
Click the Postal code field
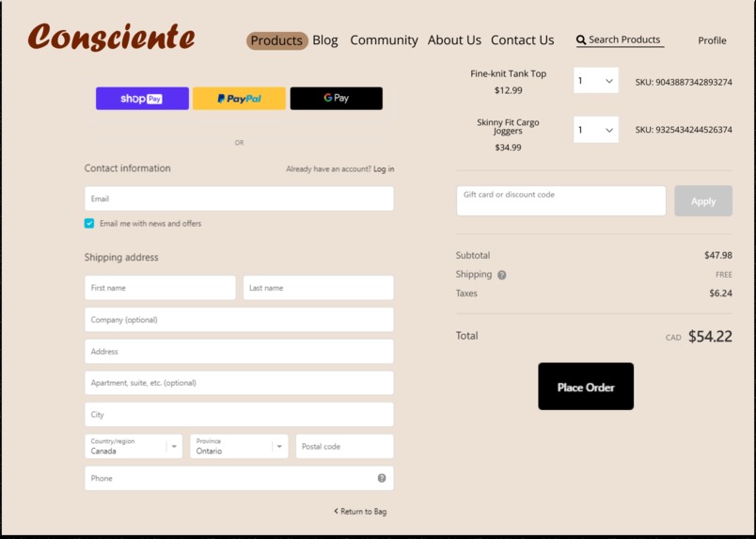tap(345, 447)
